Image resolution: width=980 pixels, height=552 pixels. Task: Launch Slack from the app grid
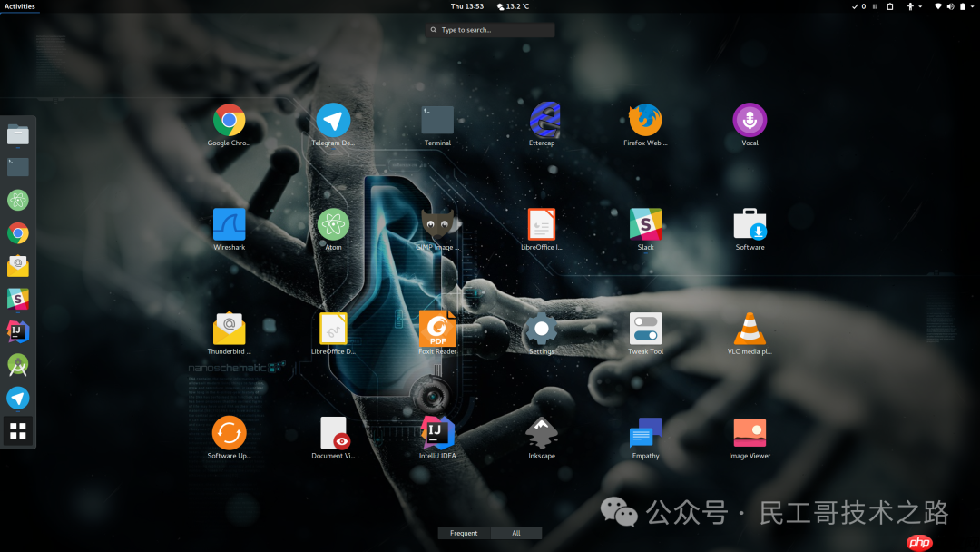click(x=645, y=224)
